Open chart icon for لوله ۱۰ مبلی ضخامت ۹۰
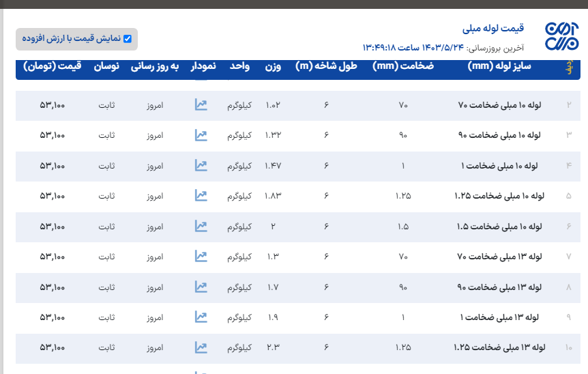The height and width of the screenshot is (374, 588). [201, 135]
